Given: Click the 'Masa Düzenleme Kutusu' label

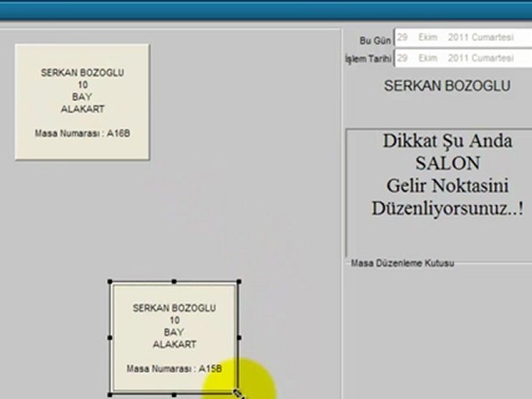Looking at the screenshot, I should tap(402, 263).
